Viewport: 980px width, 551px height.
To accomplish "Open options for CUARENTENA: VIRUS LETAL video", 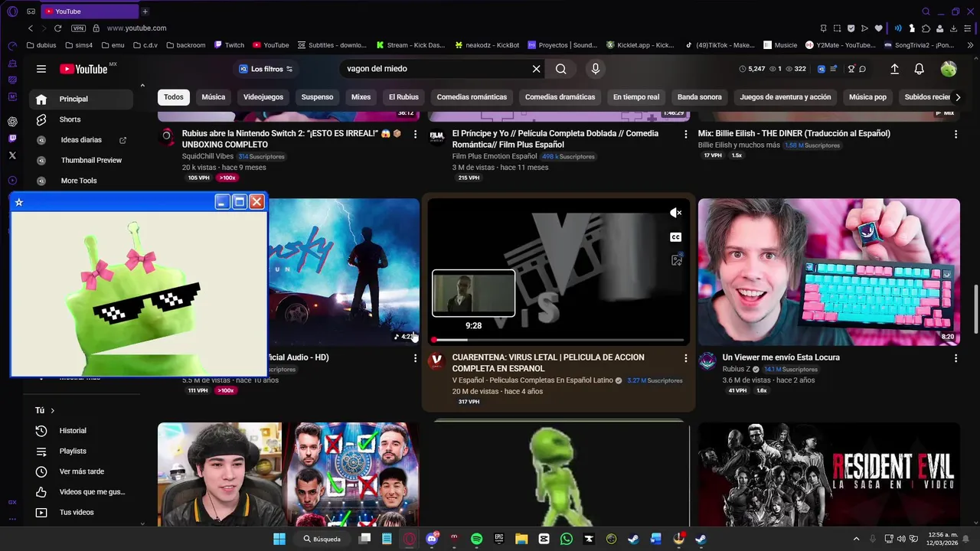I will (685, 358).
